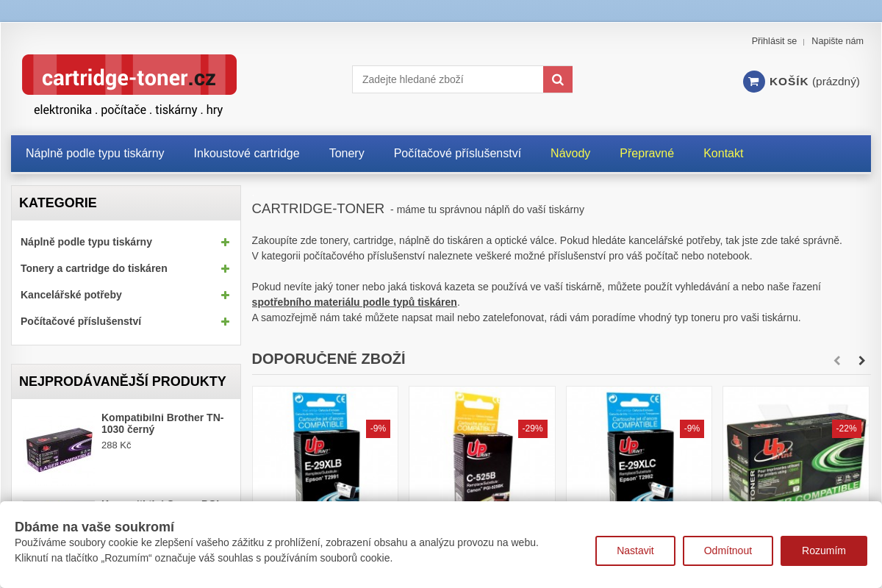Show next recommended products arrow
Screen dimensions: 882x588
[x=861, y=360]
